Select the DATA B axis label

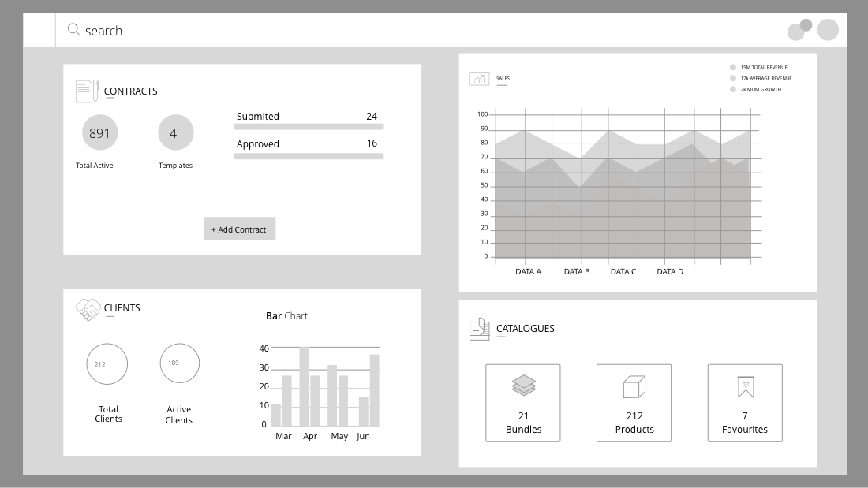tap(576, 270)
